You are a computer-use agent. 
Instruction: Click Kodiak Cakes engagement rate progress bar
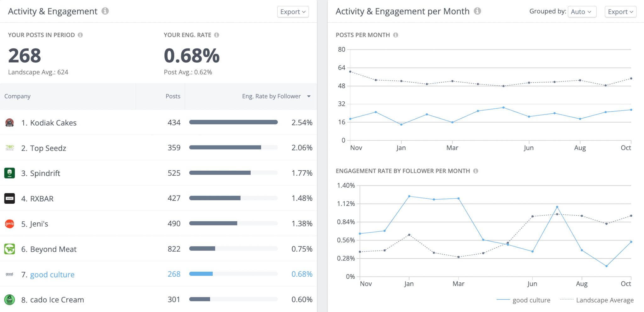(233, 122)
